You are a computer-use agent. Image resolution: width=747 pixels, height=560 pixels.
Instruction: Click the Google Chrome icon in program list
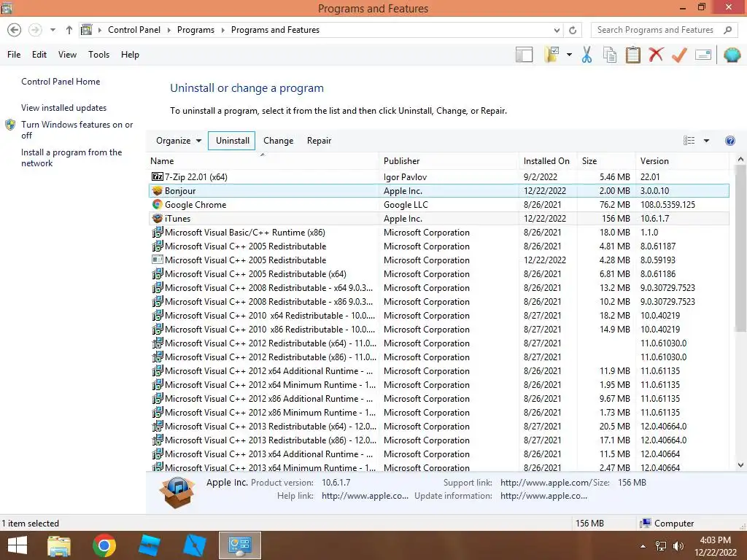[158, 204]
